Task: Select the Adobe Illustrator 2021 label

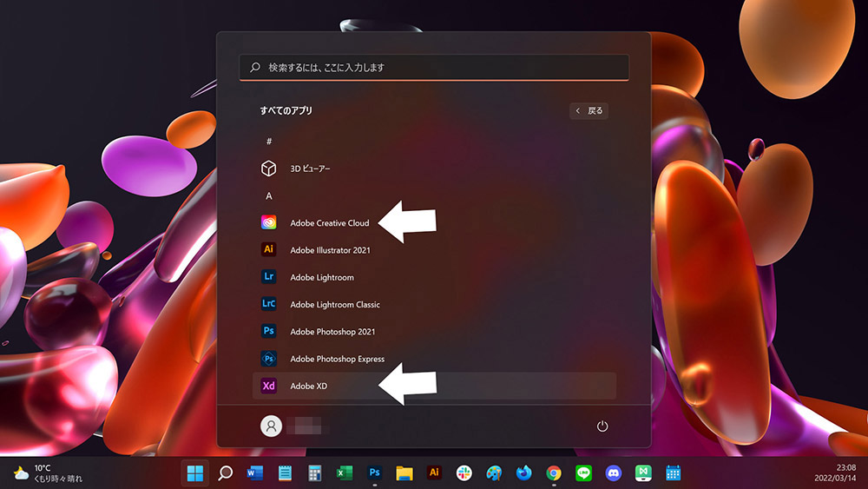Action: (330, 250)
